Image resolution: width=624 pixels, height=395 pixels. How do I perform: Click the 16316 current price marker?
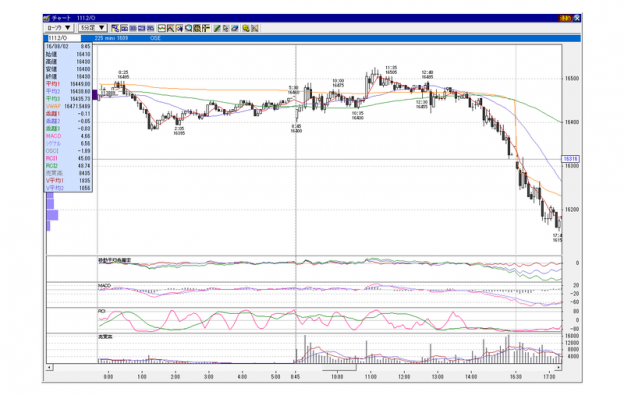(570, 159)
